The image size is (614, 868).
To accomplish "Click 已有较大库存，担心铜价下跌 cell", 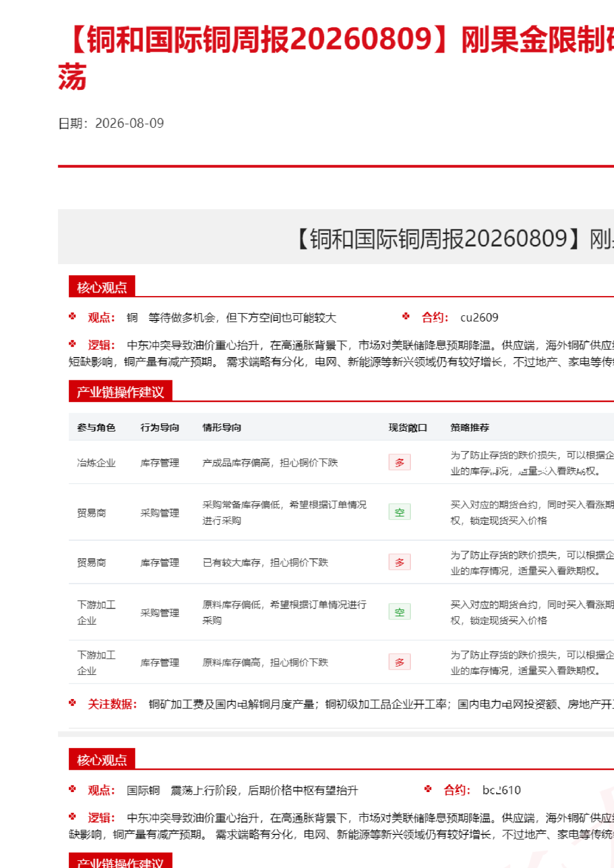I will (265, 563).
